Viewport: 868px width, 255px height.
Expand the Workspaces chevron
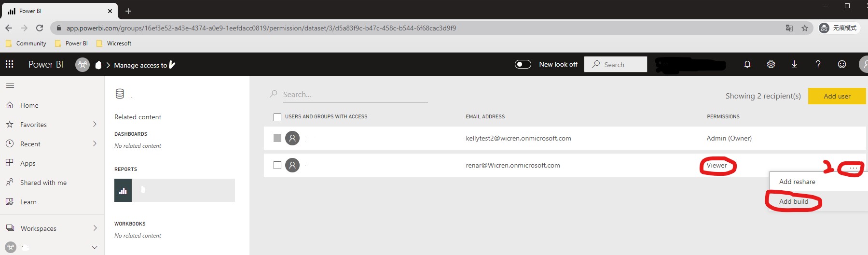tap(95, 228)
